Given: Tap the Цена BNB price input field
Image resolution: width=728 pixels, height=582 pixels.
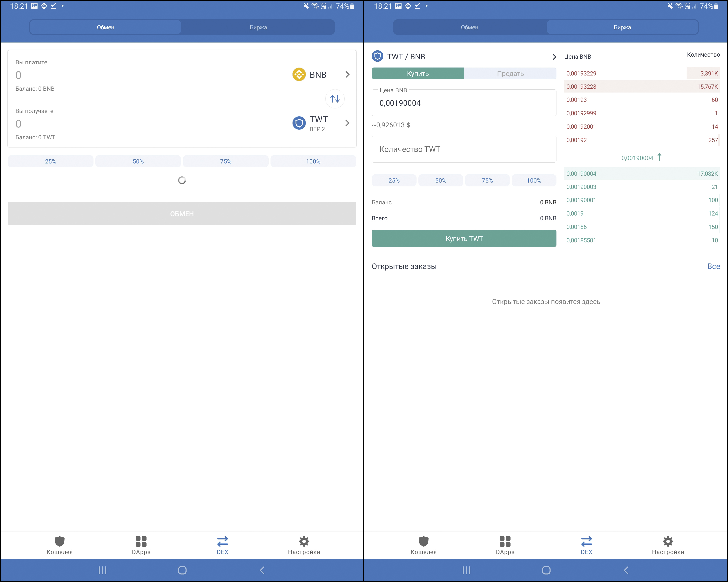Looking at the screenshot, I should (464, 103).
